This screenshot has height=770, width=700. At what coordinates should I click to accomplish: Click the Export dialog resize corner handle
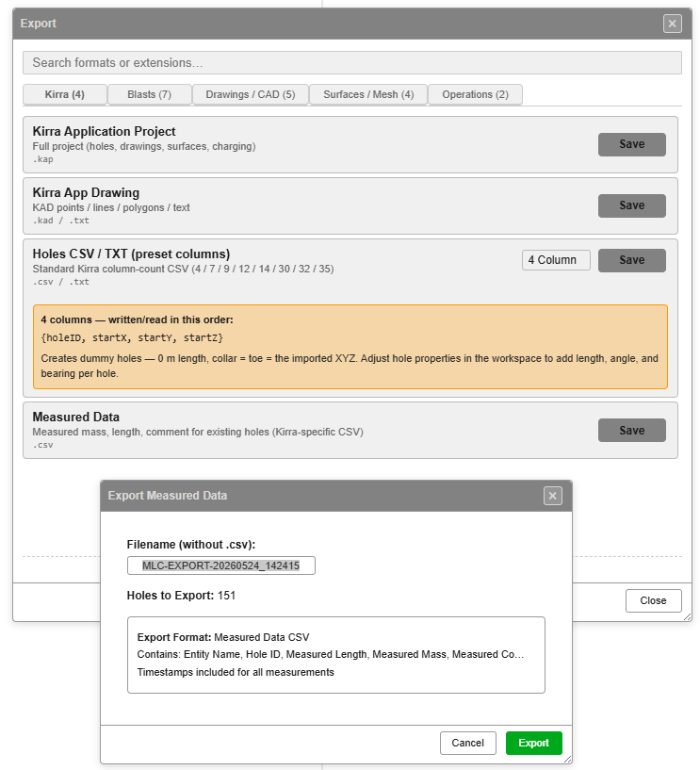click(x=687, y=616)
